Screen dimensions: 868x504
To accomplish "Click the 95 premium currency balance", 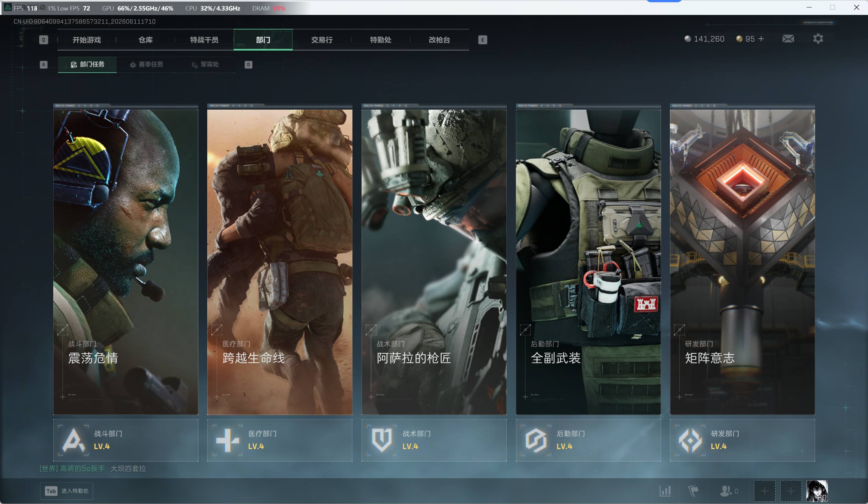I will [750, 39].
